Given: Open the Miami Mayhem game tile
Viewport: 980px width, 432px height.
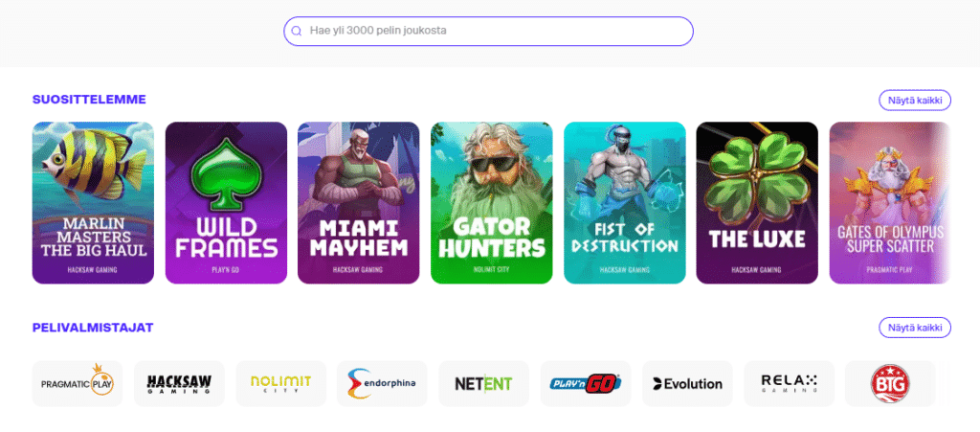Looking at the screenshot, I should coord(358,203).
